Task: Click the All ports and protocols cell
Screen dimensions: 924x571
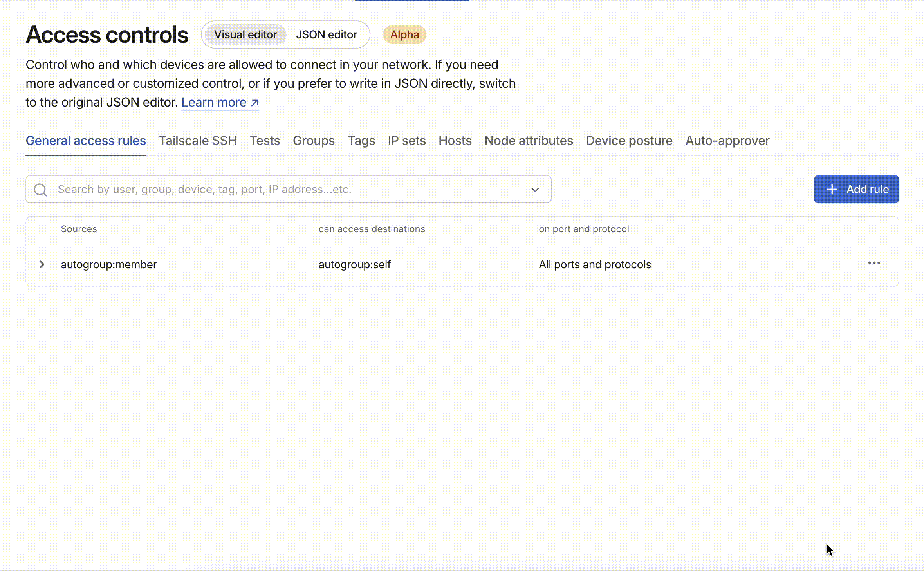Action: 595,264
